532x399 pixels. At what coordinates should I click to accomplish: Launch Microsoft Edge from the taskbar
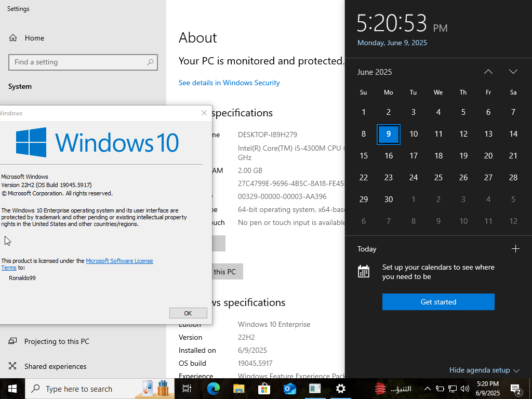tap(214, 389)
